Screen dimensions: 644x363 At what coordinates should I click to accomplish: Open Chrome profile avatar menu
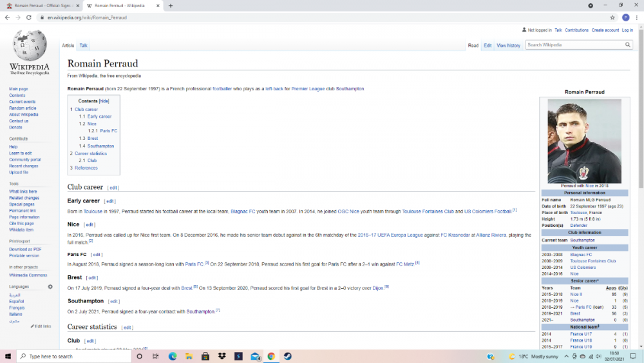625,17
